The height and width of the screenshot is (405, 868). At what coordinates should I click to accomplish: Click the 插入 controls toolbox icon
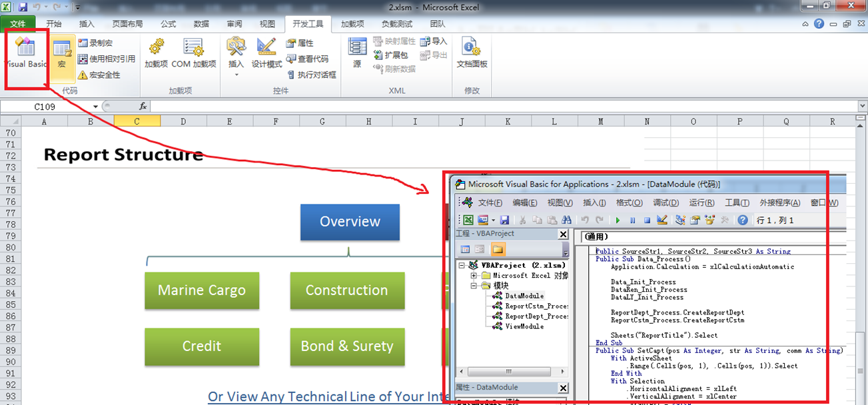tap(236, 47)
